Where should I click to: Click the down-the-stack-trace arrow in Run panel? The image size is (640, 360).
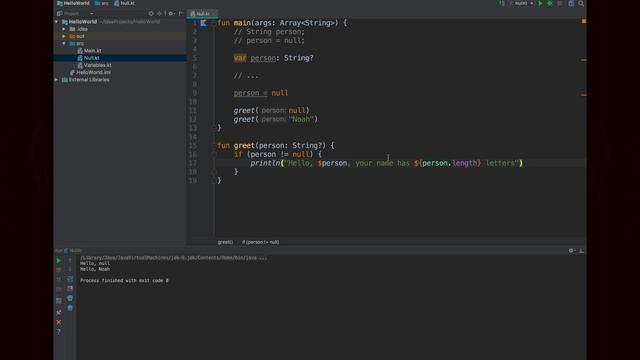[x=70, y=270]
